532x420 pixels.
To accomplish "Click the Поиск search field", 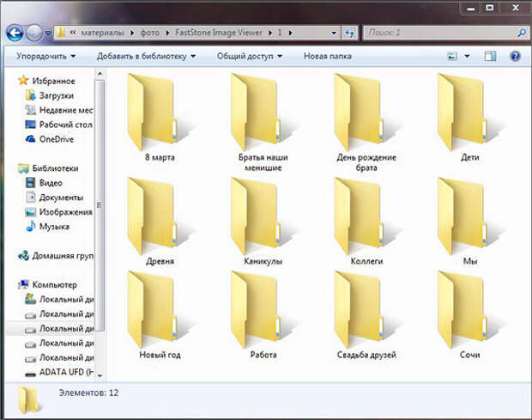I will pos(441,33).
